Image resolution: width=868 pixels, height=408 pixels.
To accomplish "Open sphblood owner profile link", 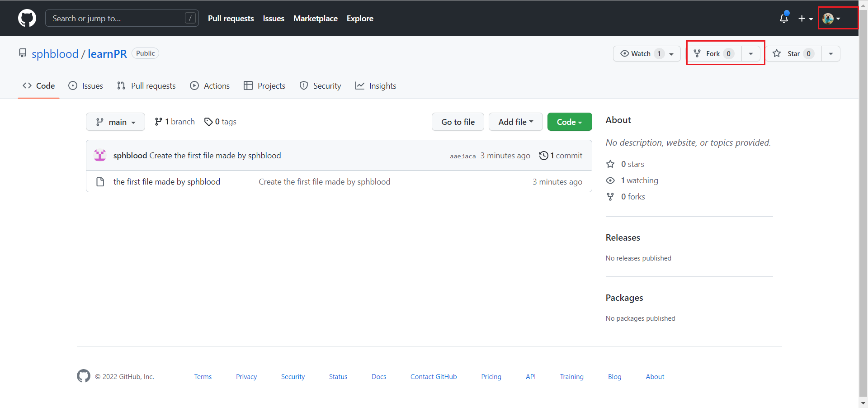I will (x=55, y=54).
